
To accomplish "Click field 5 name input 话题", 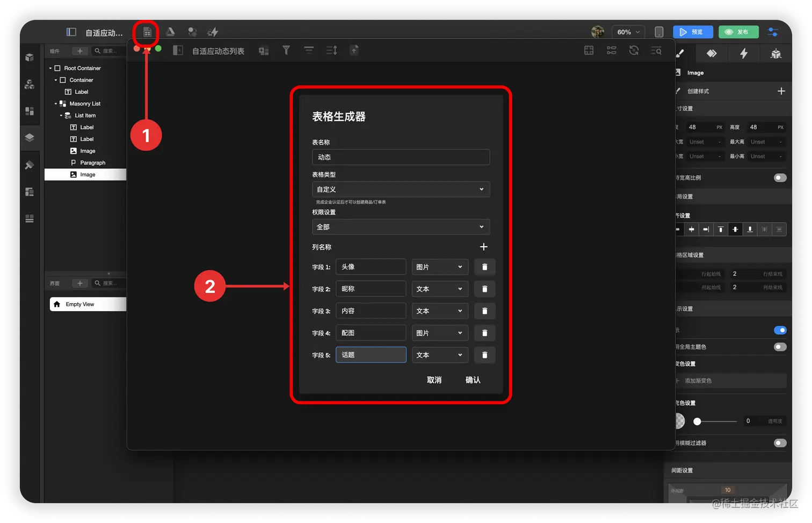I will (371, 355).
